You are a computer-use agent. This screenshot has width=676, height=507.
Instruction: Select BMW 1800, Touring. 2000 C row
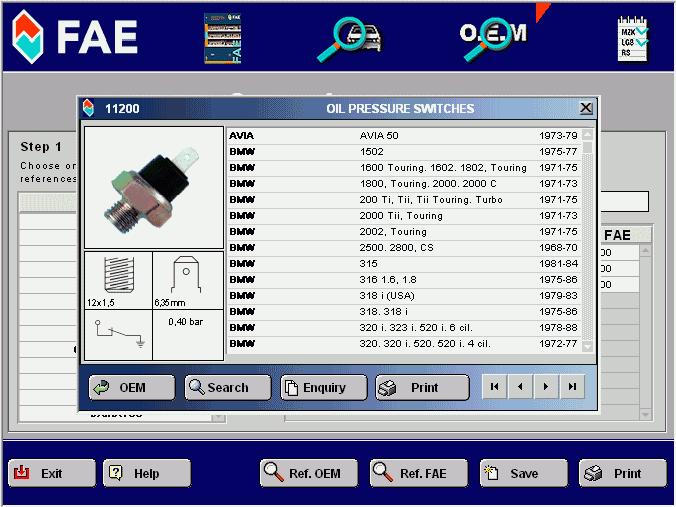[x=404, y=184]
